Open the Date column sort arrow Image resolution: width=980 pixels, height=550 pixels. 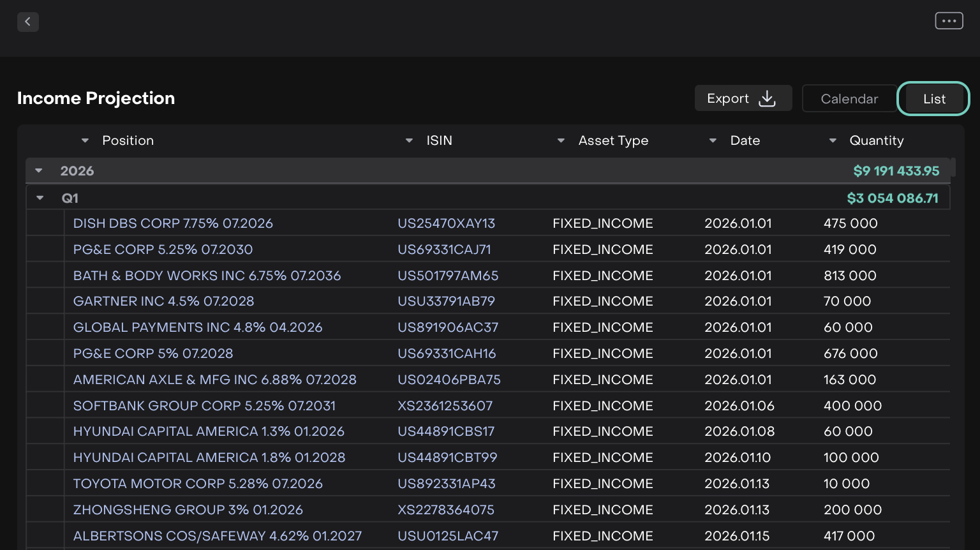[x=713, y=140]
